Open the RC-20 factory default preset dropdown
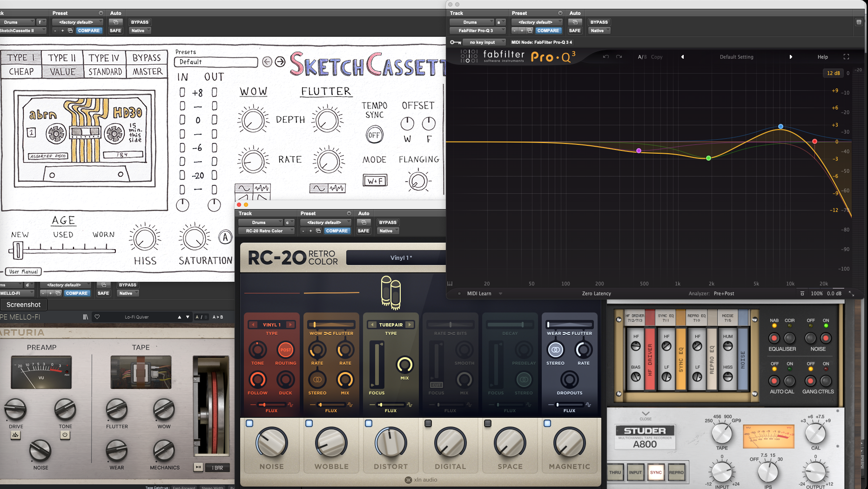 [325, 222]
